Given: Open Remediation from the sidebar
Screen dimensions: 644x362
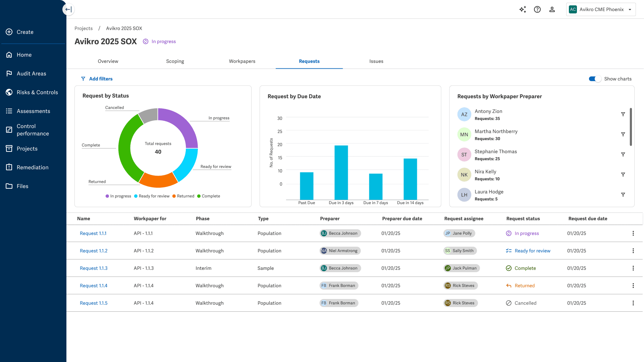Looking at the screenshot, I should pyautogui.click(x=33, y=167).
